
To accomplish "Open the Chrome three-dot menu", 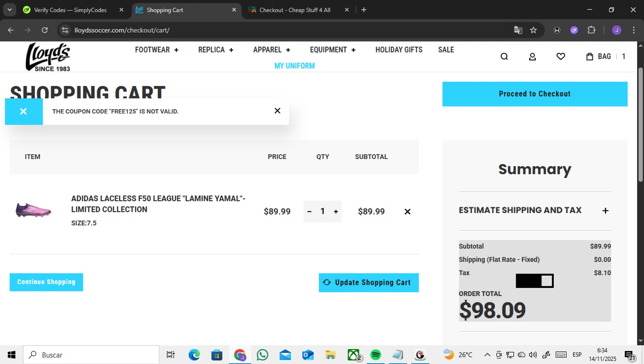I will pyautogui.click(x=634, y=30).
